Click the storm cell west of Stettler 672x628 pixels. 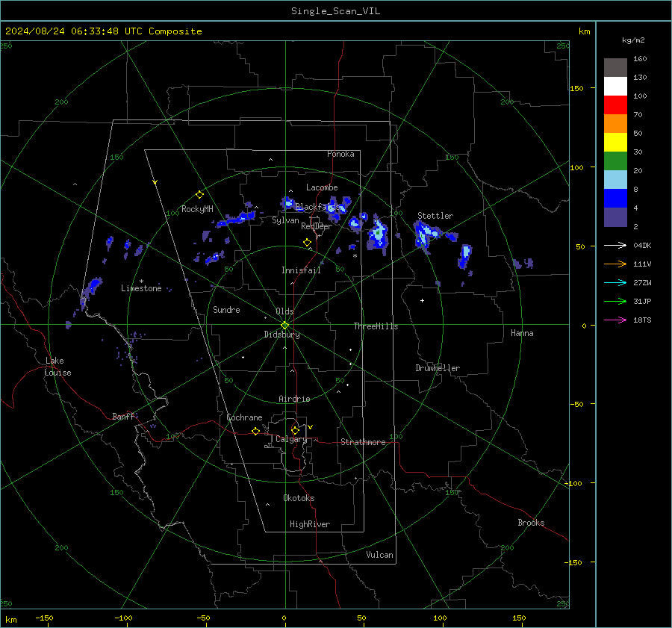[x=378, y=234]
